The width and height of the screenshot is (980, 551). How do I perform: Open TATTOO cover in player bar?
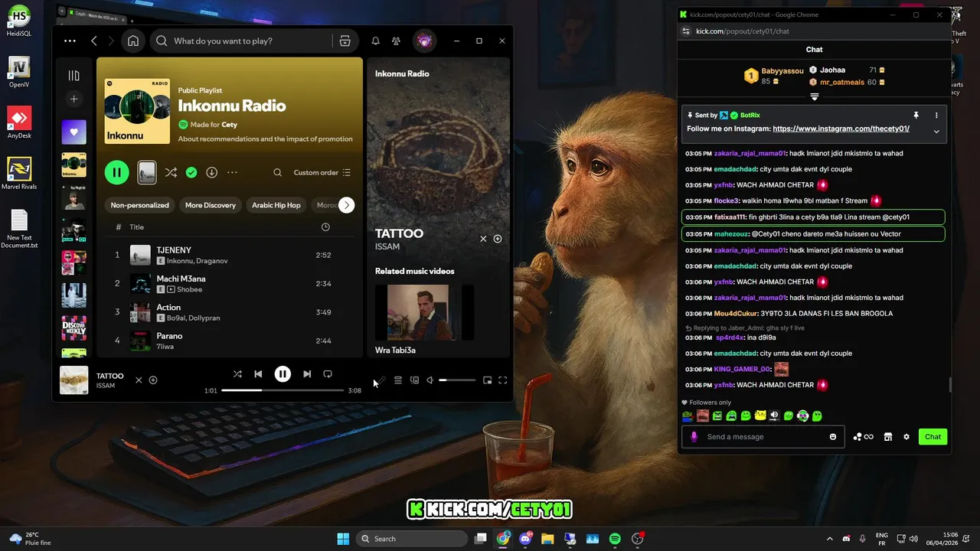tap(74, 380)
